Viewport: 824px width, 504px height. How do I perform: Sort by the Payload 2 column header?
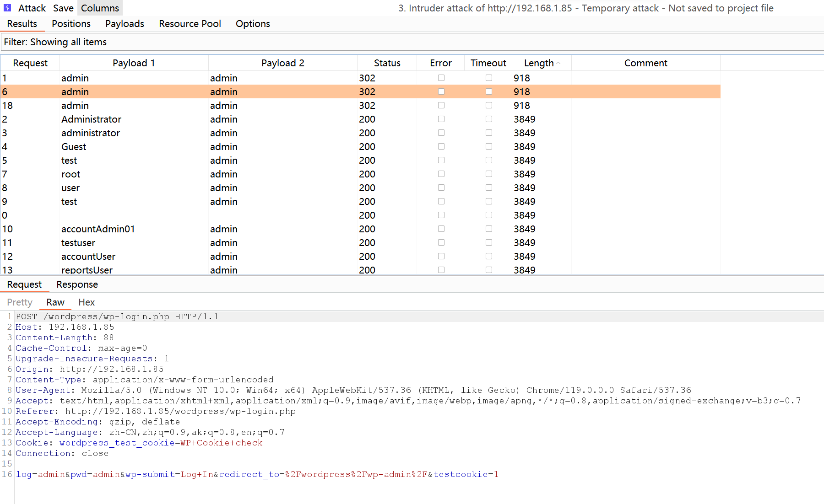(x=282, y=63)
